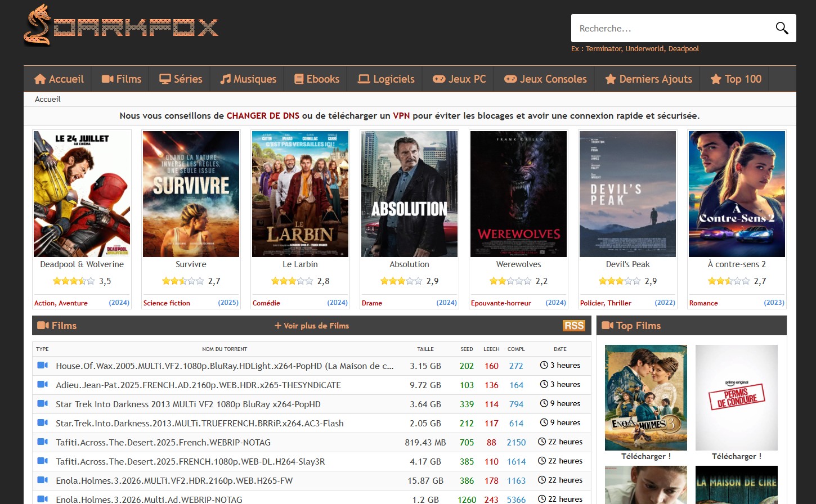Open Star Trek Into Darkness 2013 MULTi VF2 torrent
The width and height of the screenshot is (816, 504).
click(188, 404)
